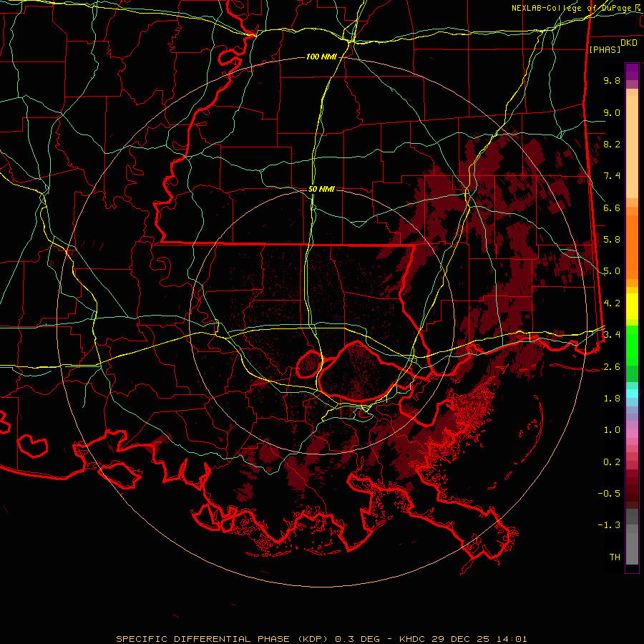
Task: Click the 0.2 scale value
Action: pyautogui.click(x=612, y=462)
